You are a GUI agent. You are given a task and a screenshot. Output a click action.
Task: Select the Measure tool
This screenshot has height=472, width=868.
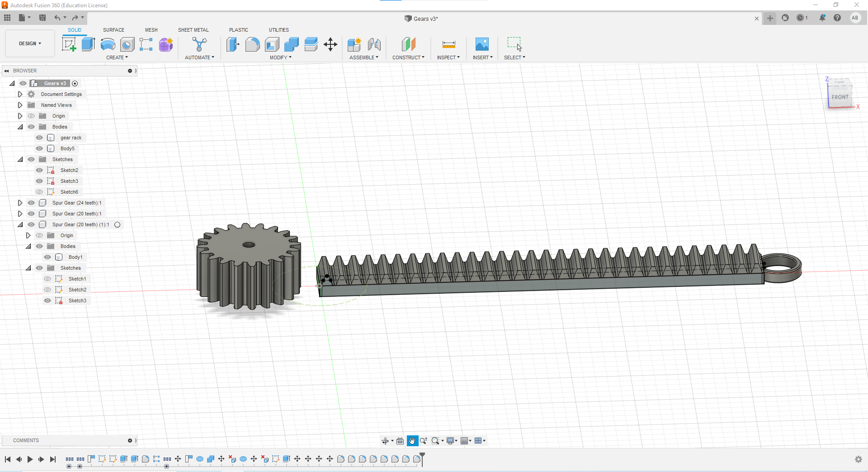(448, 44)
